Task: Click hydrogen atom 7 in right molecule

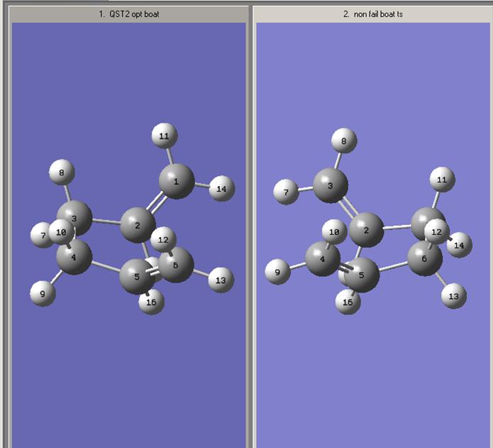Action: [286, 192]
